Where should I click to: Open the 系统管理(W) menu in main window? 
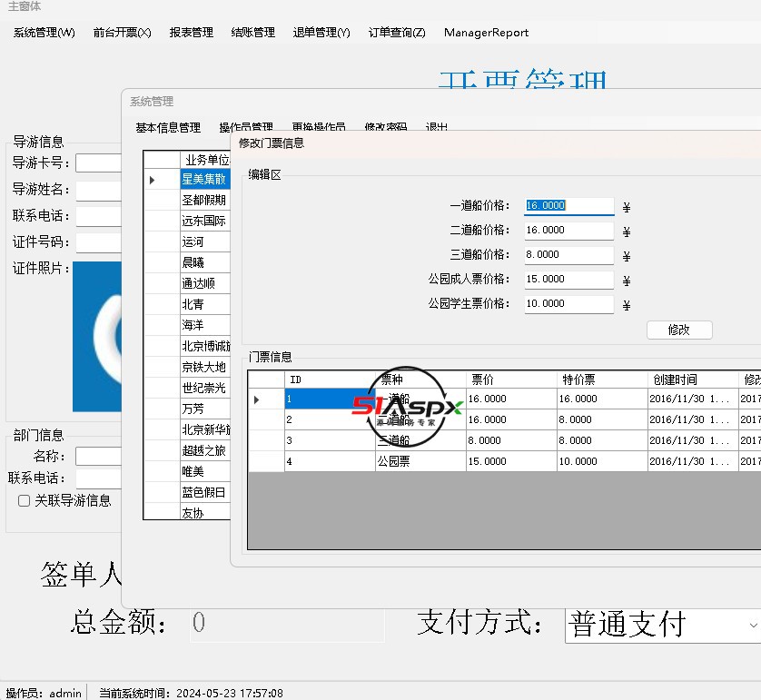pyautogui.click(x=44, y=33)
